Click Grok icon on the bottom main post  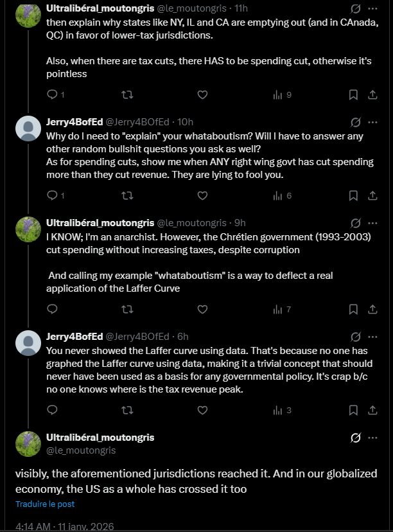(x=355, y=438)
